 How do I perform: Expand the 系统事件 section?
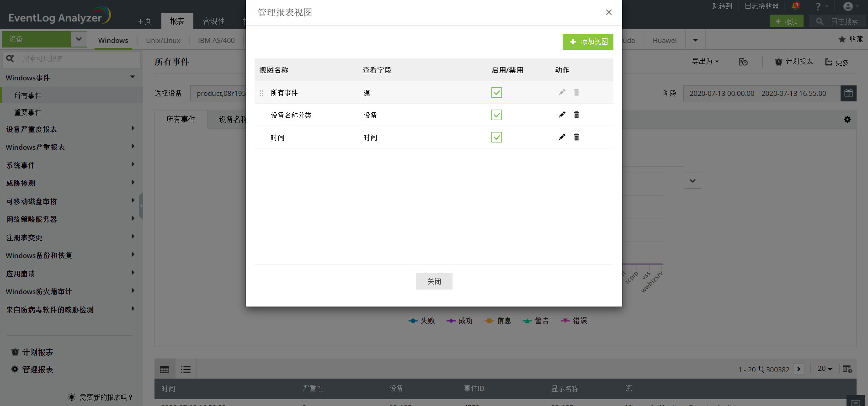click(x=133, y=165)
